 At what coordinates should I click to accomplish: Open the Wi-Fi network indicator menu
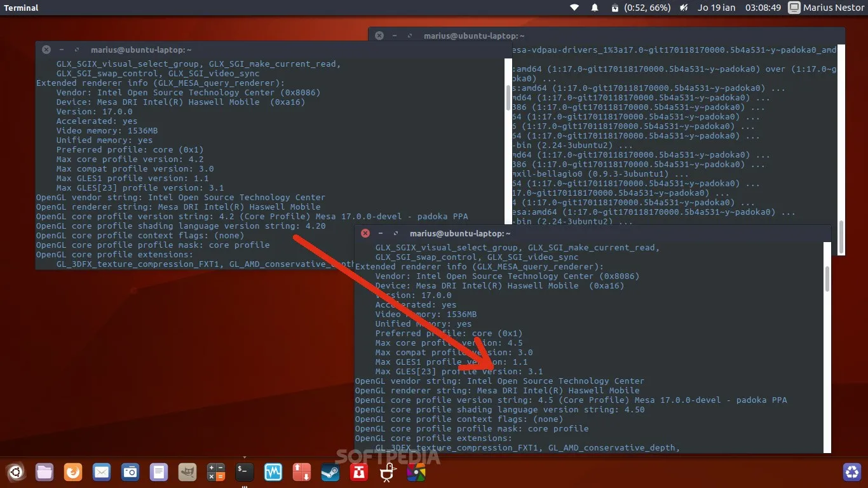pyautogui.click(x=574, y=8)
